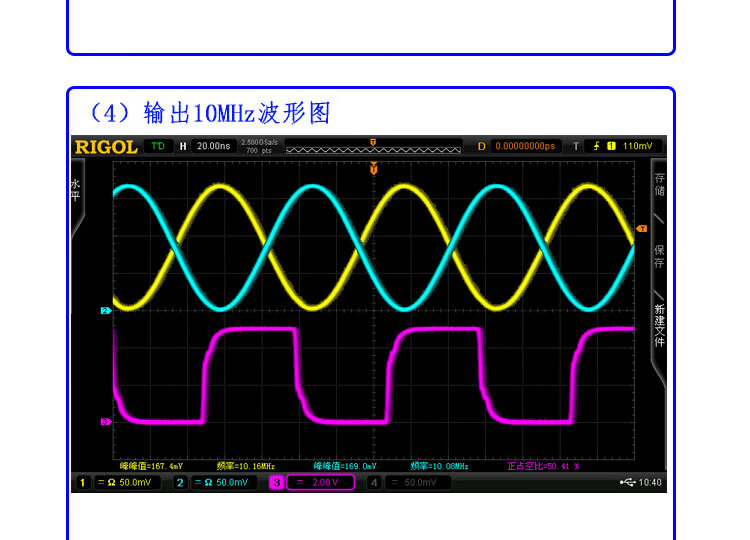Image resolution: width=750 pixels, height=540 pixels.
Task: Open the 20.00ns horizontal timebase setting
Action: pos(212,147)
